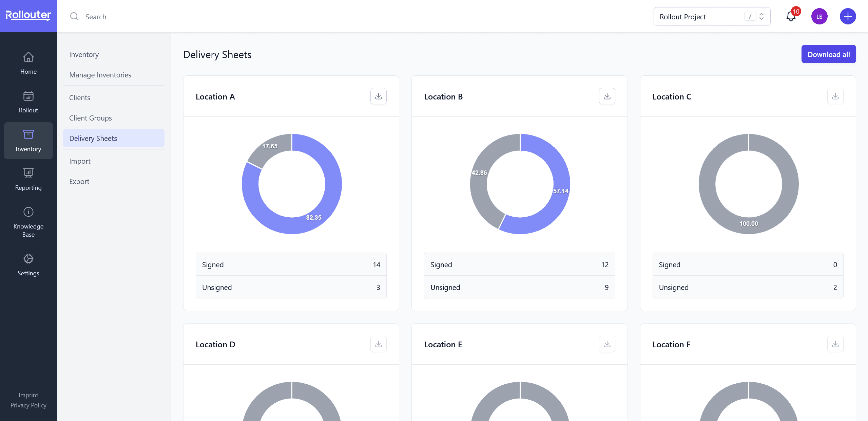
Task: Open Settings from the sidebar
Action: tap(28, 265)
